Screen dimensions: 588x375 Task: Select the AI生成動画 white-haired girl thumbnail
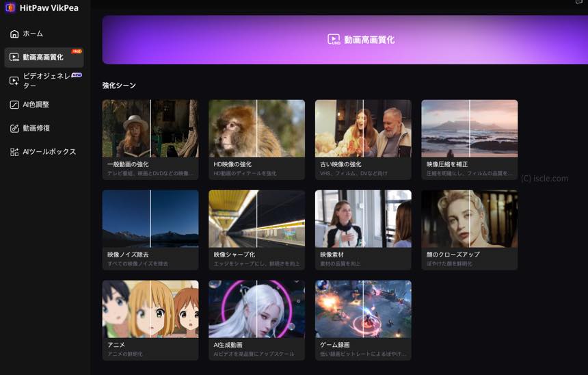[257, 309]
